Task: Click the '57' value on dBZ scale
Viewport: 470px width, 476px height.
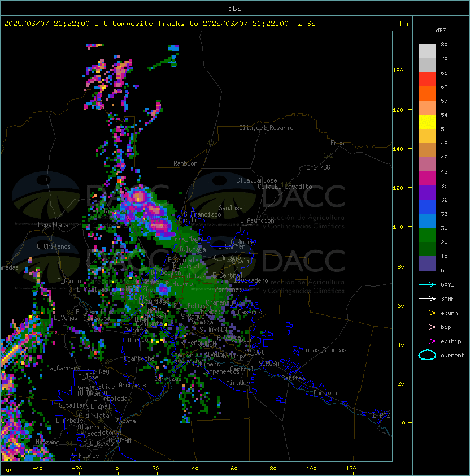Action: tap(444, 101)
